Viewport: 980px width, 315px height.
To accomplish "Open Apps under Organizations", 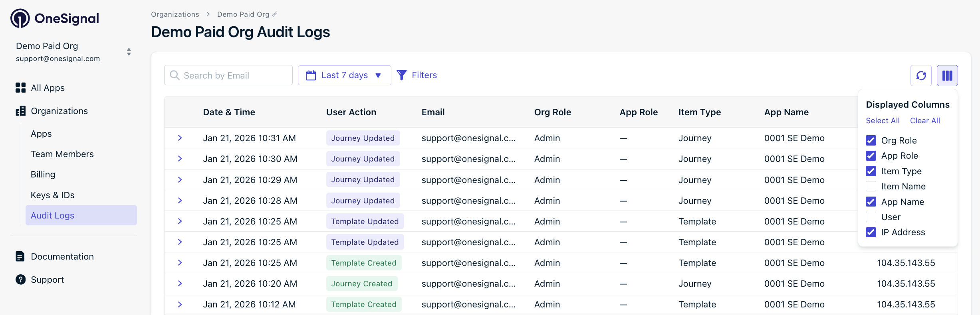I will [x=41, y=134].
